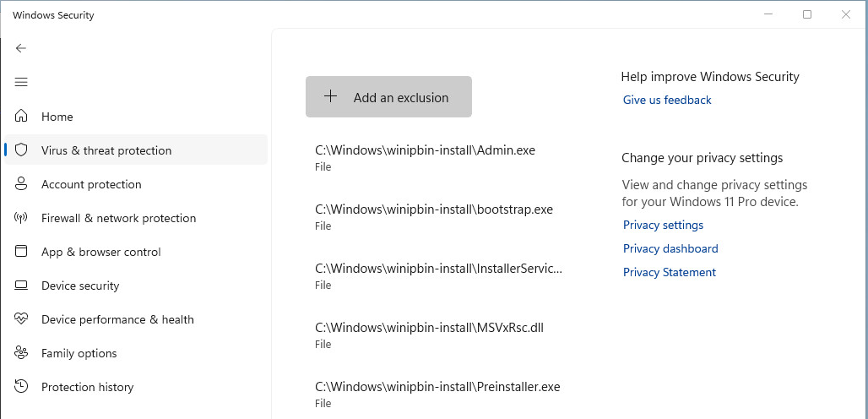Screen dimensions: 868x419
Task: Select the Virus & threat protection shield icon
Action: 21,150
